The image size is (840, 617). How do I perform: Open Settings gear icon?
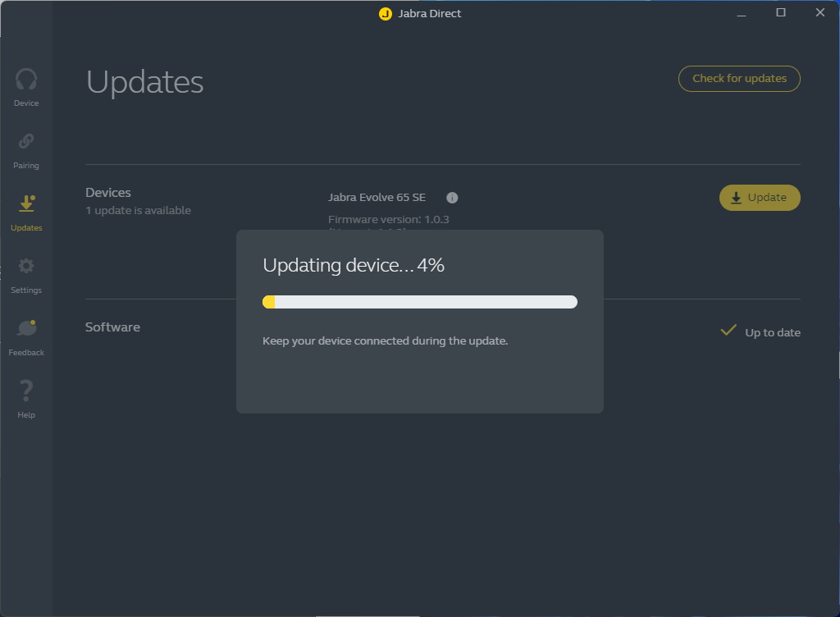click(x=26, y=266)
